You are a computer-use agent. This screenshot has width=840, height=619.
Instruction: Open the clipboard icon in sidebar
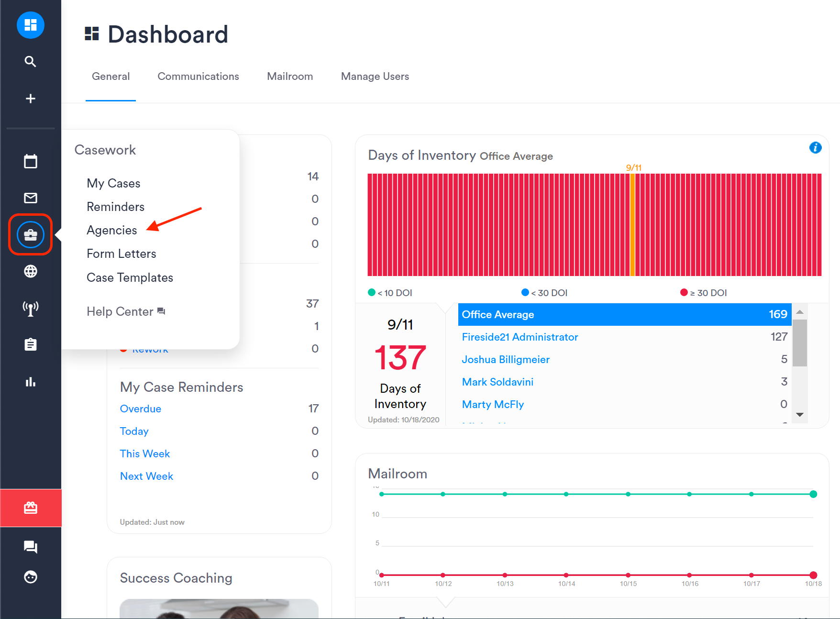point(31,344)
